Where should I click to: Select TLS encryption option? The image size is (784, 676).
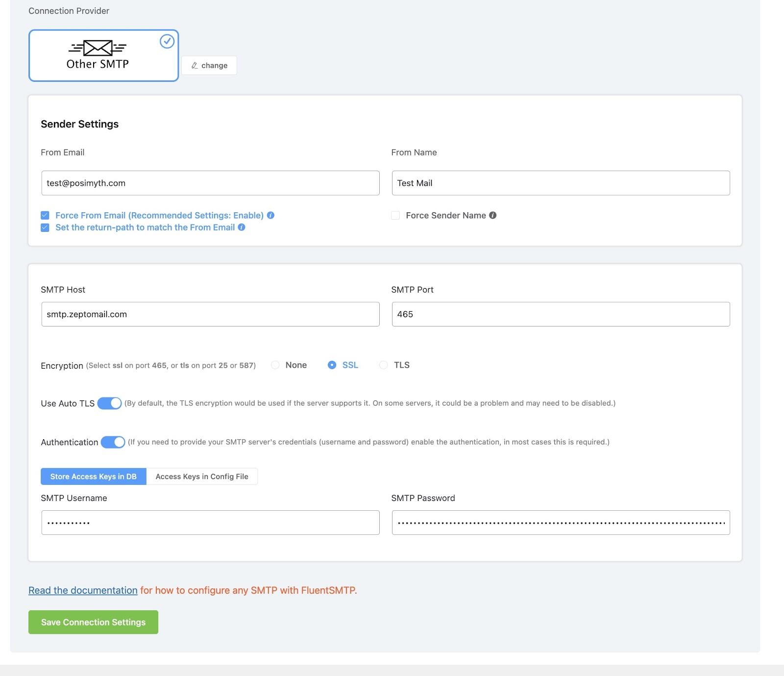click(x=383, y=365)
